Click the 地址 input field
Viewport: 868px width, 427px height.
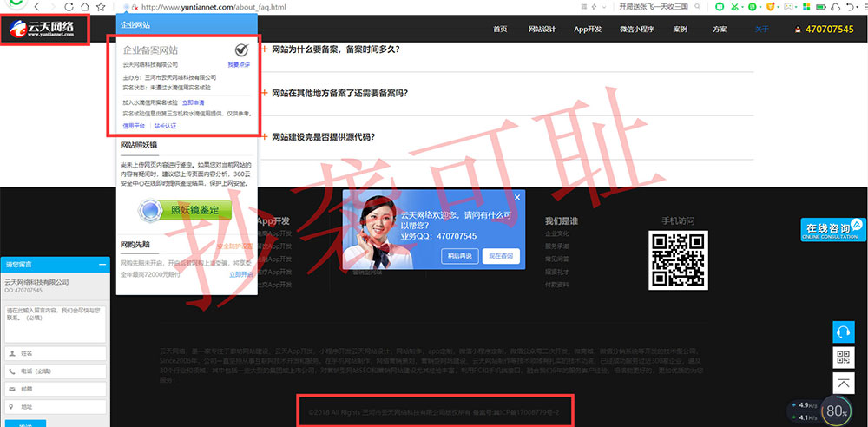(56, 406)
